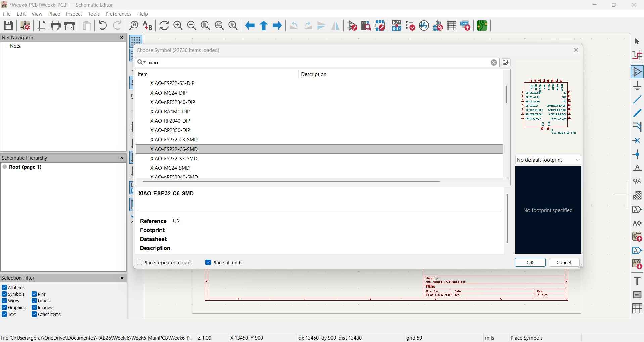Open Schematic Setup icon
The width and height of the screenshot is (644, 342).
click(25, 26)
